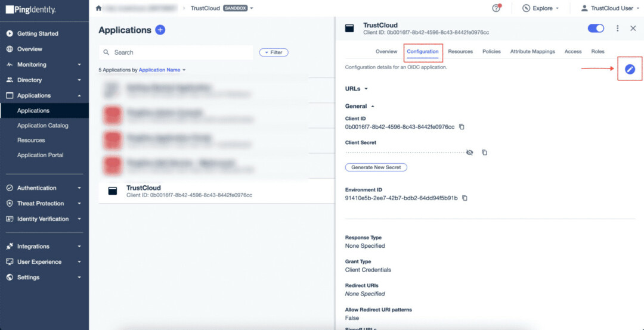Click the Settings globe icon

click(x=10, y=278)
